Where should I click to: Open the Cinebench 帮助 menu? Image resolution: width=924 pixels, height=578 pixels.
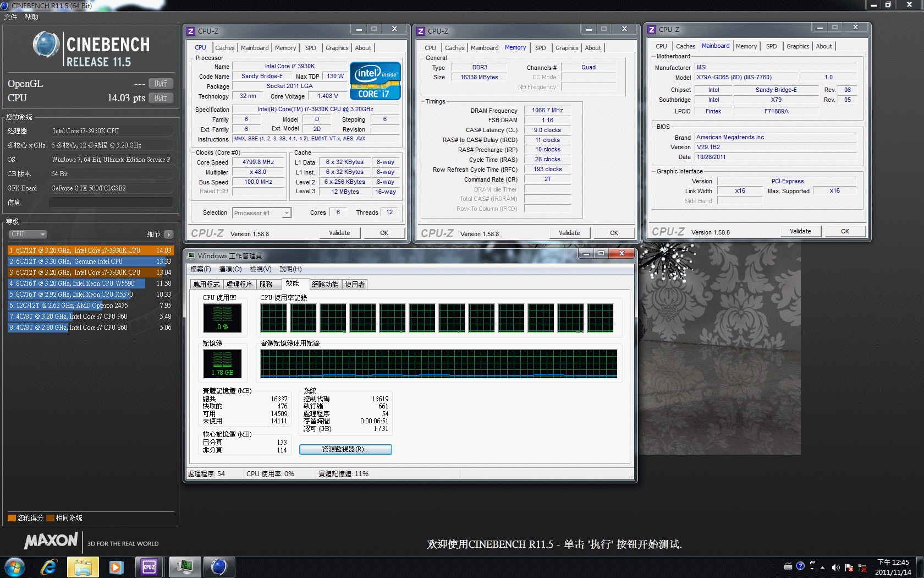tap(31, 17)
